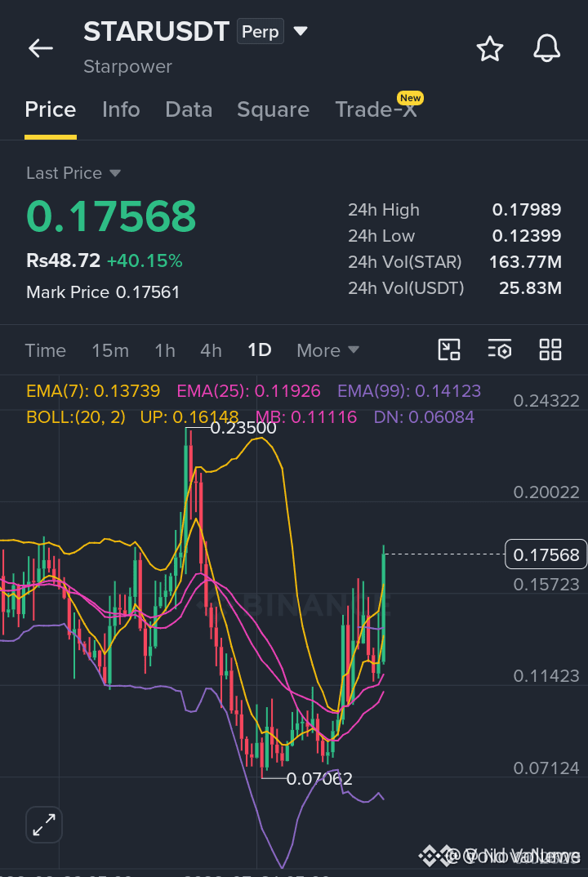Tap the +40.15% change value
Viewport: 588px width, 877px height.
pyautogui.click(x=145, y=260)
